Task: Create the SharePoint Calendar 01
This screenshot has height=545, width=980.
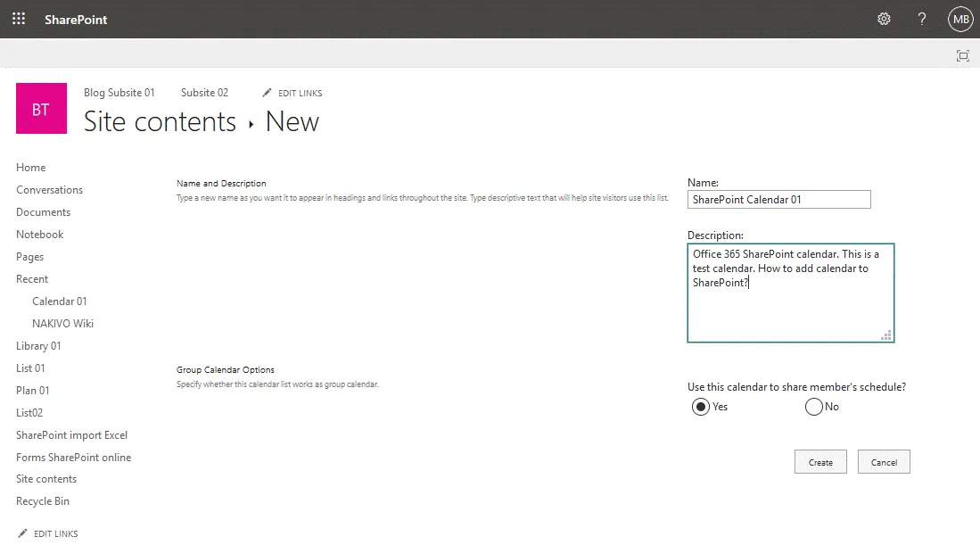Action: click(819, 461)
